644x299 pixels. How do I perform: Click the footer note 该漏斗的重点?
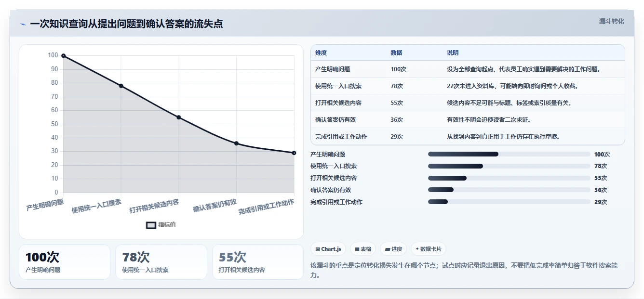tap(465, 270)
